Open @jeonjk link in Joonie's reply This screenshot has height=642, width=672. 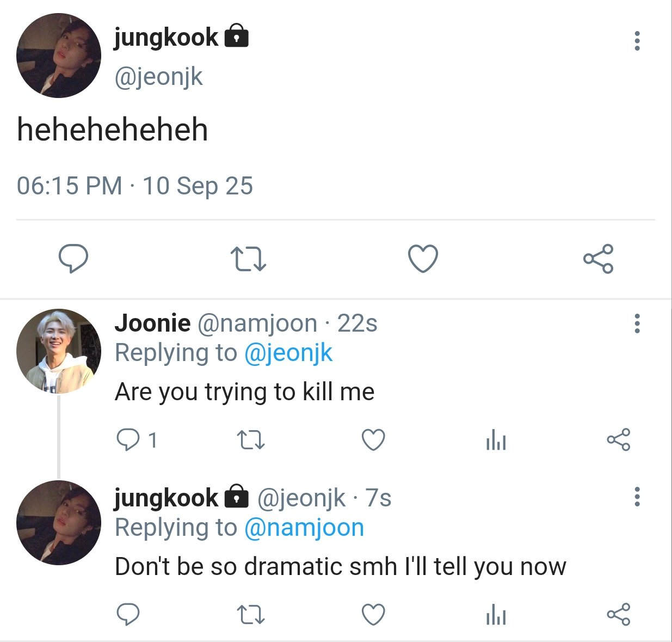click(x=288, y=353)
